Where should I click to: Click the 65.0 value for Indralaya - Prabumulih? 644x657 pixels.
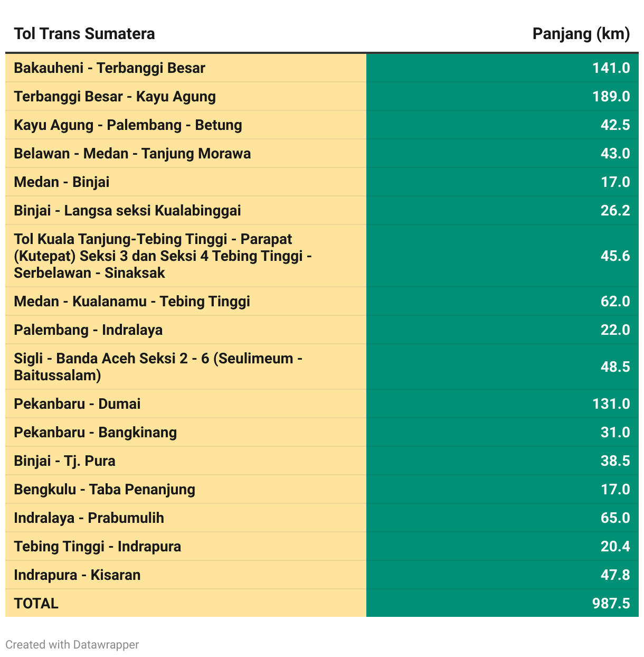pos(615,518)
